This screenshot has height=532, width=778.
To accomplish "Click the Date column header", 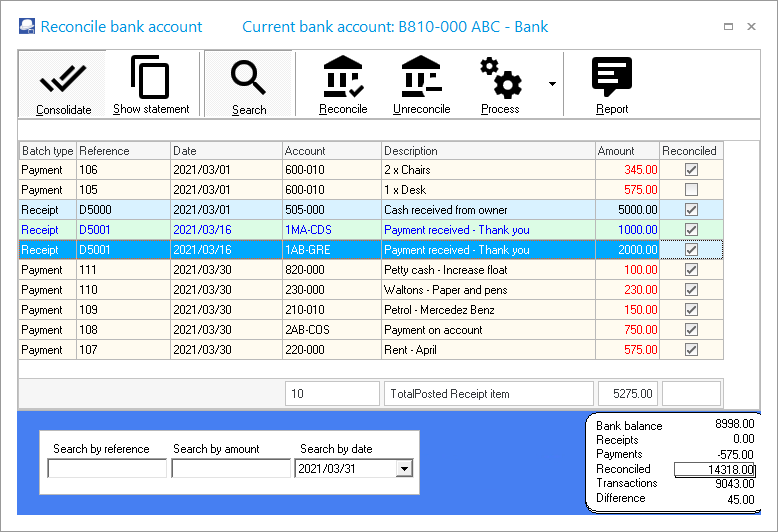I will pyautogui.click(x=225, y=151).
